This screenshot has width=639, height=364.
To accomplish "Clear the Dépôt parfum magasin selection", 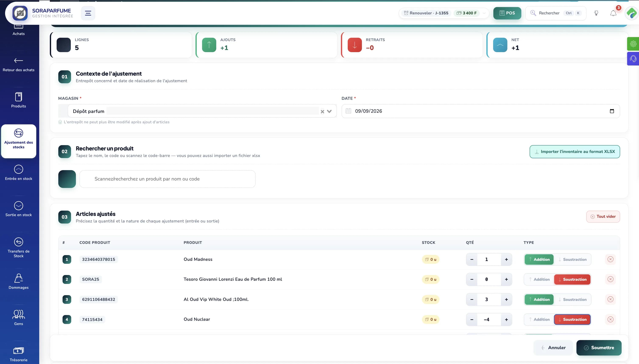I will click(322, 111).
